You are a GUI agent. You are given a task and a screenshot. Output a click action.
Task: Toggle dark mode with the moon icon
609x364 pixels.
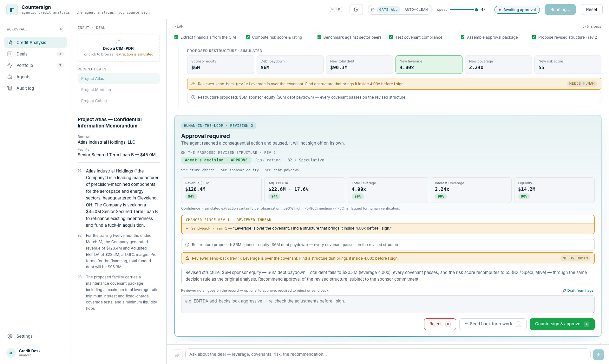(356, 10)
